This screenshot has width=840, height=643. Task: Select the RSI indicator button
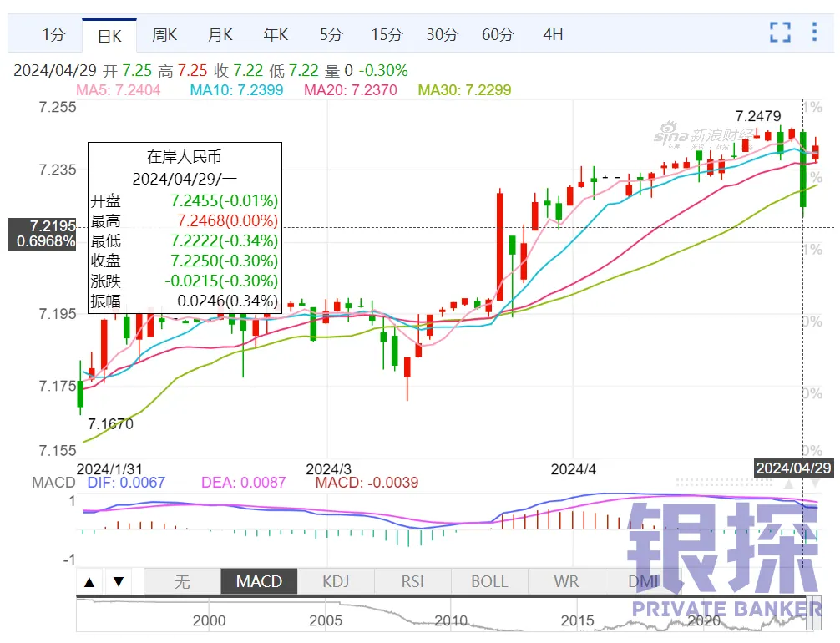pos(412,582)
